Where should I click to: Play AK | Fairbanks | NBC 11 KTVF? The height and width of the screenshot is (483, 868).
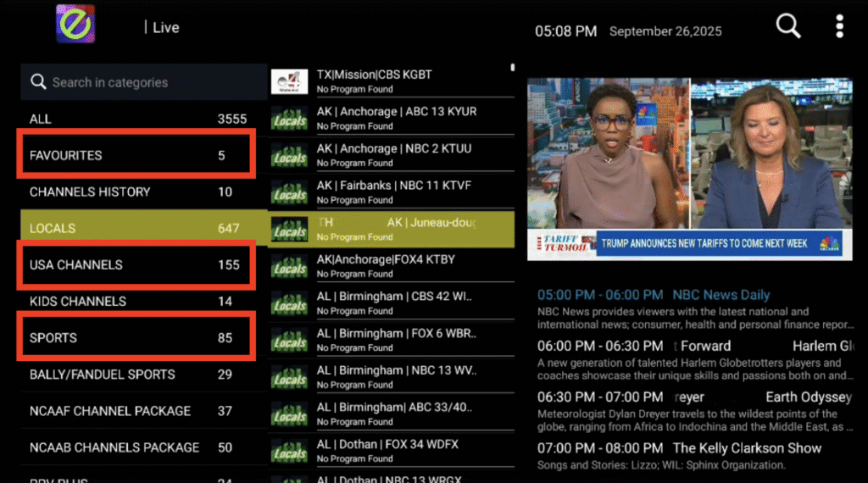pos(392,192)
